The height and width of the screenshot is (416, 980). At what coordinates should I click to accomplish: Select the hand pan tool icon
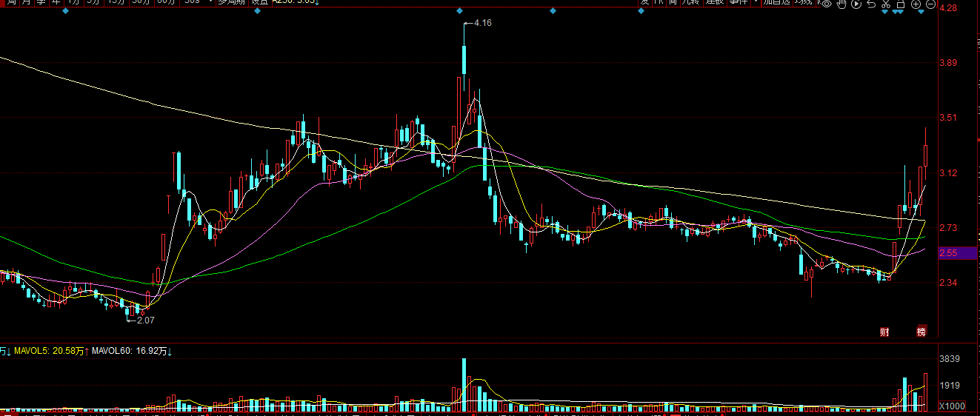841,4
